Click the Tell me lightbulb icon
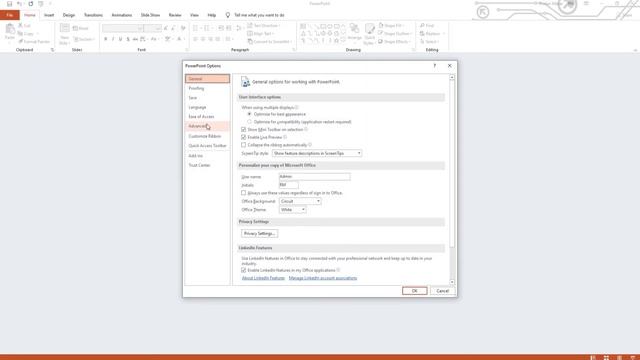 coord(228,15)
